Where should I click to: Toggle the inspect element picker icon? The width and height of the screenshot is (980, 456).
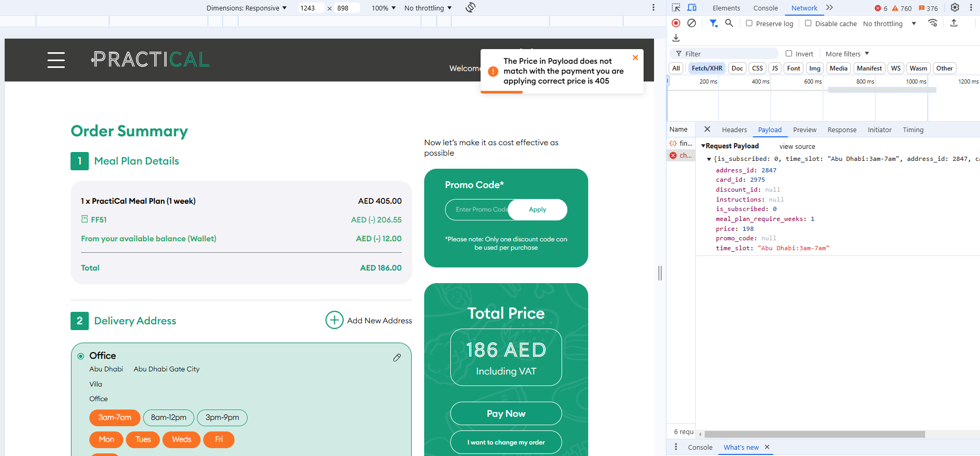click(x=676, y=7)
